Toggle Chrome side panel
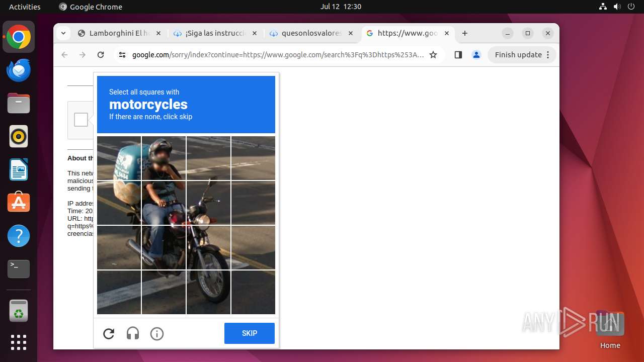 point(458,55)
